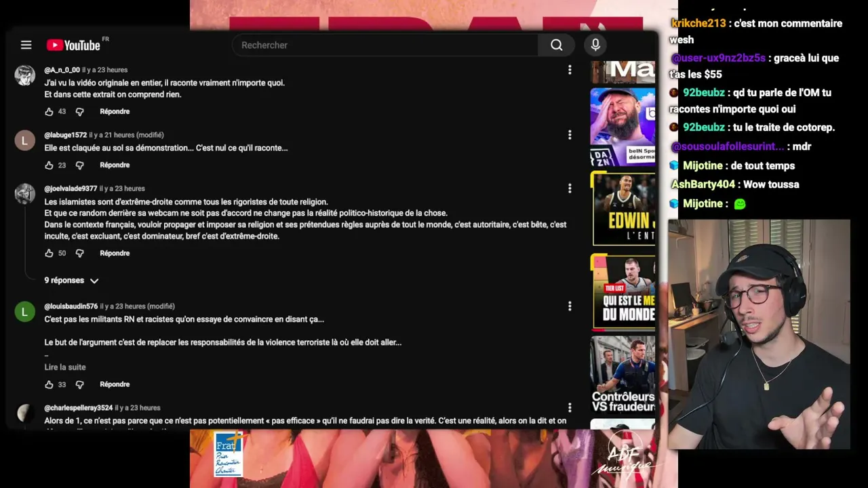Dislike the comment by @A_n_0_00

point(79,111)
